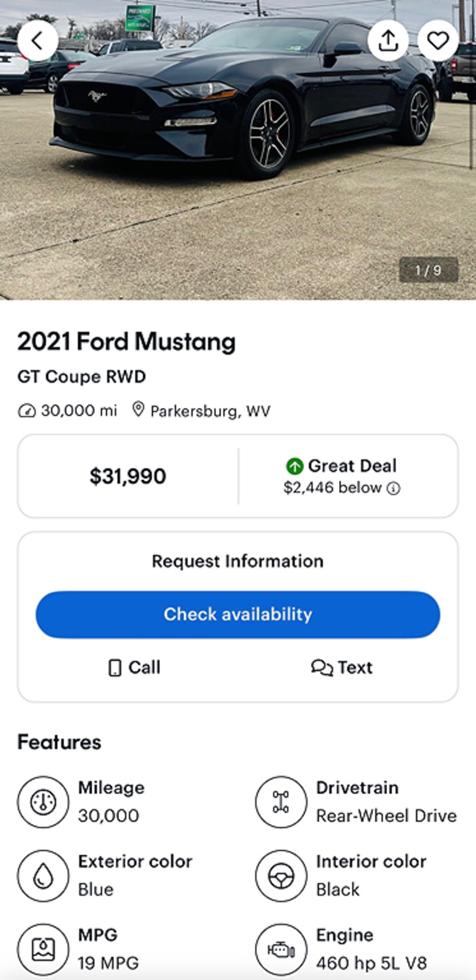This screenshot has height=980, width=476.
Task: Click the Mileage gauge feature icon
Action: click(x=43, y=802)
